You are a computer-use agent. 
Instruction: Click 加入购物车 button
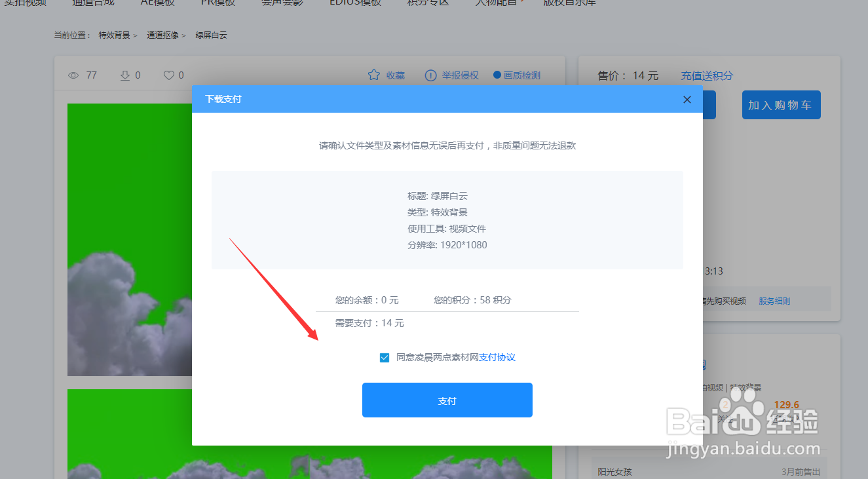781,105
